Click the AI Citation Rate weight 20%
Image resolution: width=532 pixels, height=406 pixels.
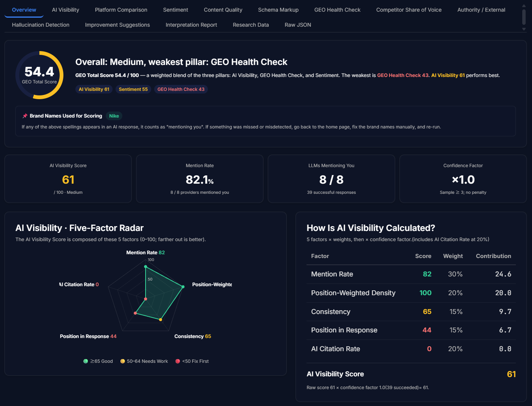coord(455,349)
